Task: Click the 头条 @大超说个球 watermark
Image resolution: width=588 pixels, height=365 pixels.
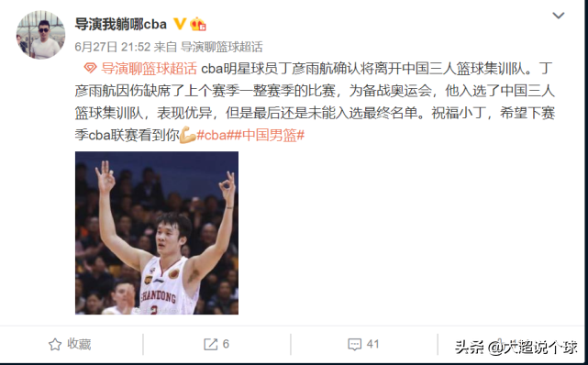Action: tap(516, 348)
